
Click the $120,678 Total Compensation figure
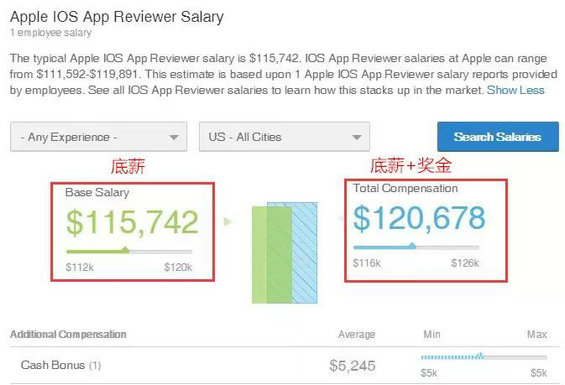419,218
